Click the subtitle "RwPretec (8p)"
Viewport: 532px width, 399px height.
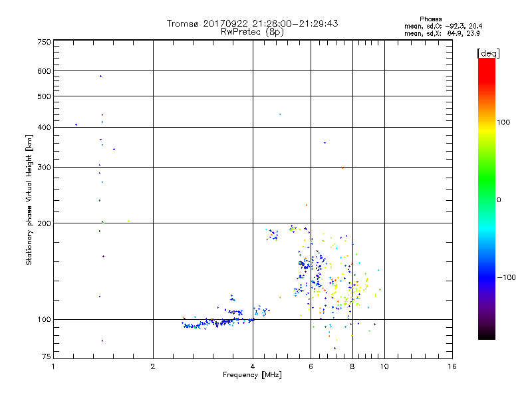coord(252,32)
